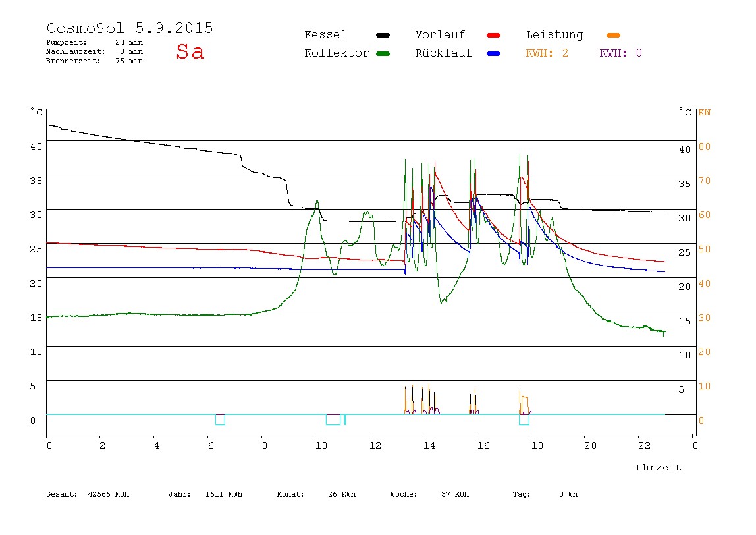Viewport: 756px width, 535px height.
Task: Click the cyan pump marker before hour 18
Action: pos(524,420)
